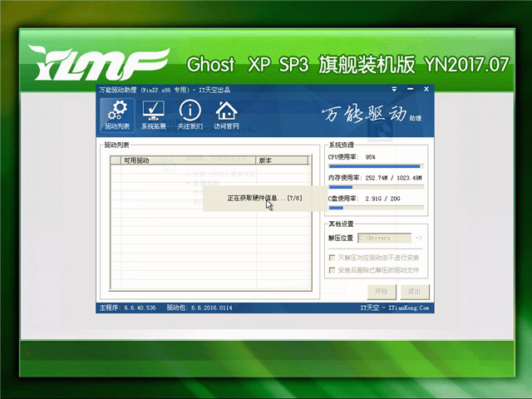Image resolution: width=532 pixels, height=399 pixels.
Task: Toggle the select-all checkbox column header
Action: (116, 160)
